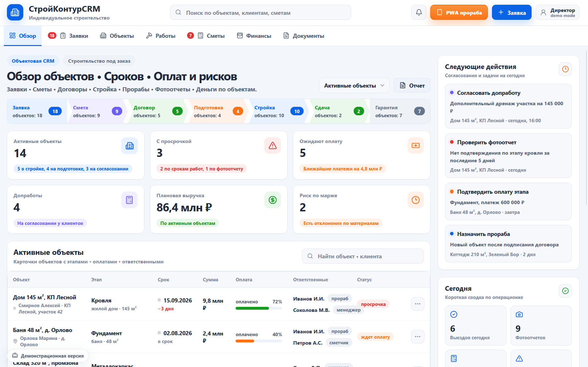The height and width of the screenshot is (367, 588).
Task: Click the 72% payment progress bar
Action: click(x=259, y=308)
